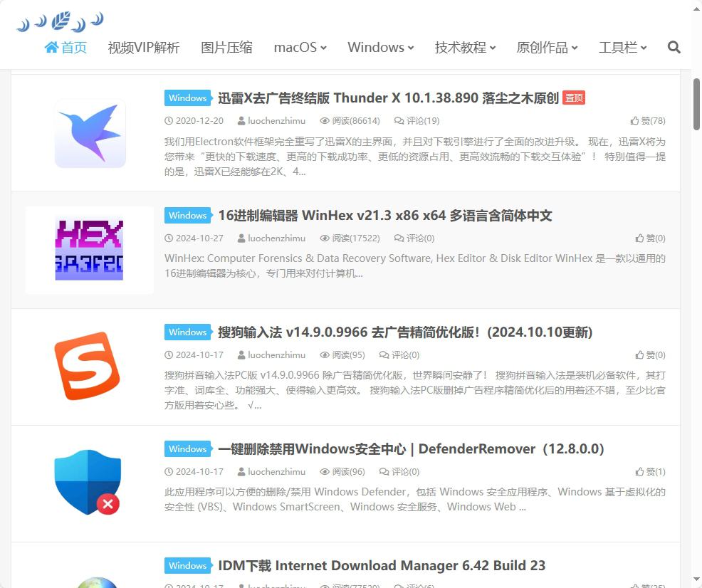Expand the 原创作品 menu
The height and width of the screenshot is (588, 702).
[547, 48]
